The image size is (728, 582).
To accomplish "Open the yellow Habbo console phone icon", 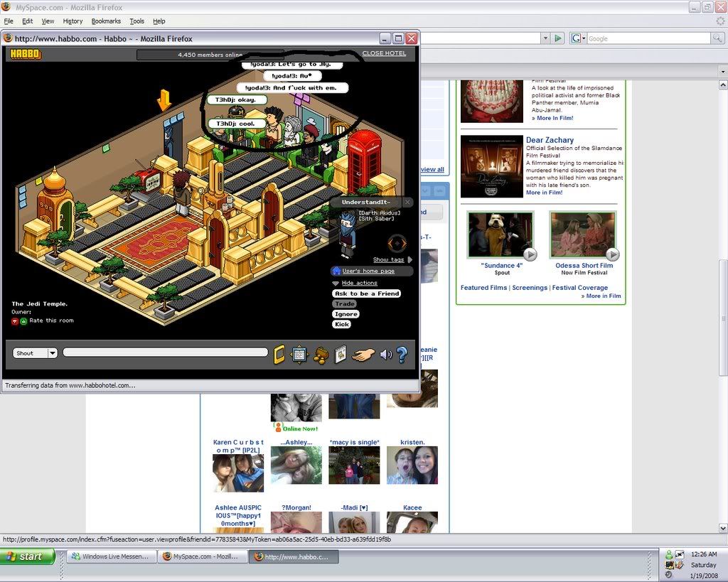I will tap(279, 354).
